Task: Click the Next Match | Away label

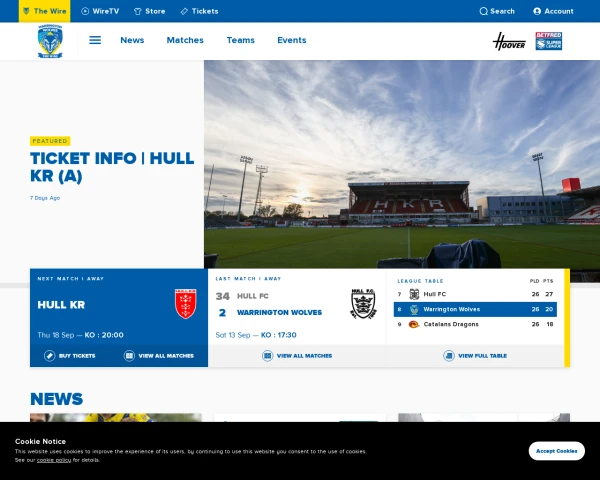Action: tap(71, 279)
